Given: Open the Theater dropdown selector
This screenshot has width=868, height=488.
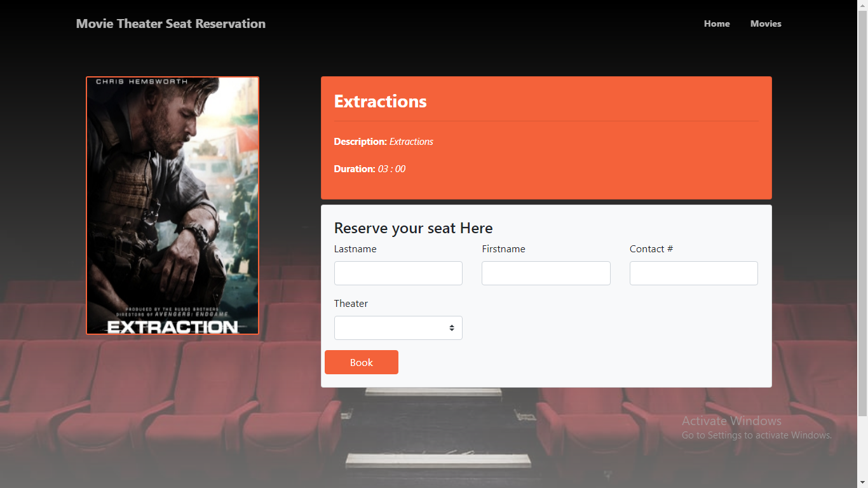Looking at the screenshot, I should point(398,327).
